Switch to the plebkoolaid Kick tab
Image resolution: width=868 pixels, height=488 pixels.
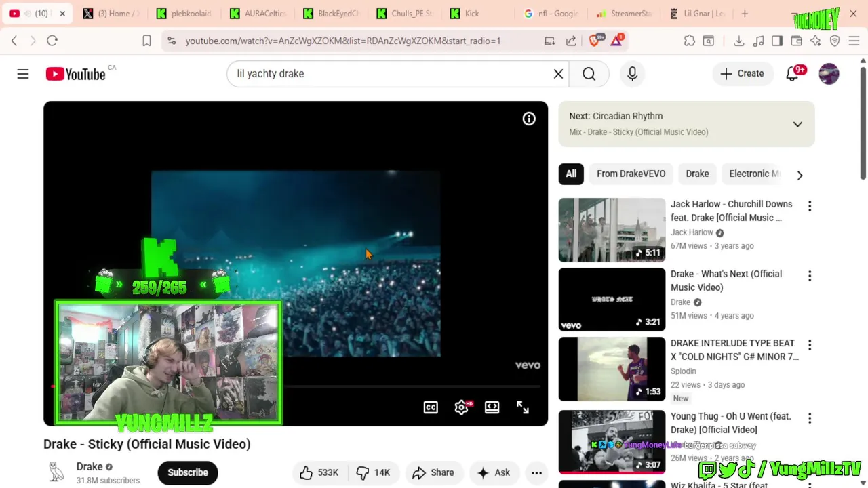click(x=184, y=14)
